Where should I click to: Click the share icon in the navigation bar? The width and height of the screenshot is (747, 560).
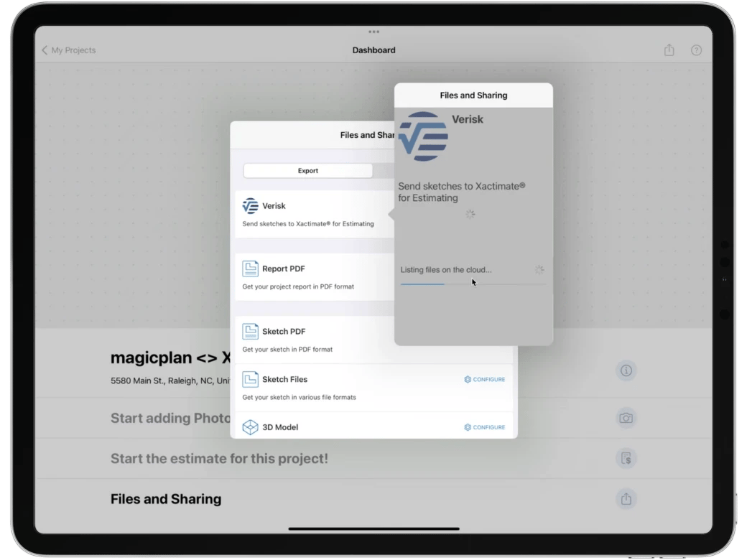669,50
